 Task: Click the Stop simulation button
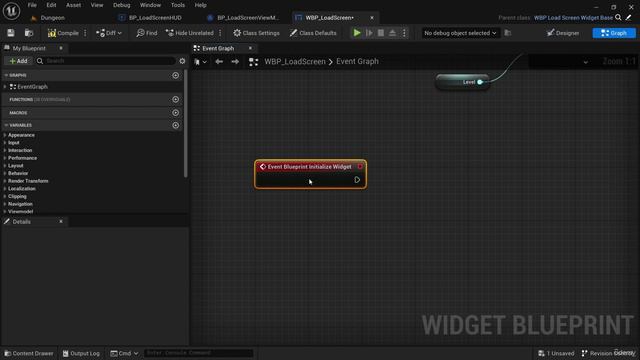coord(381,33)
